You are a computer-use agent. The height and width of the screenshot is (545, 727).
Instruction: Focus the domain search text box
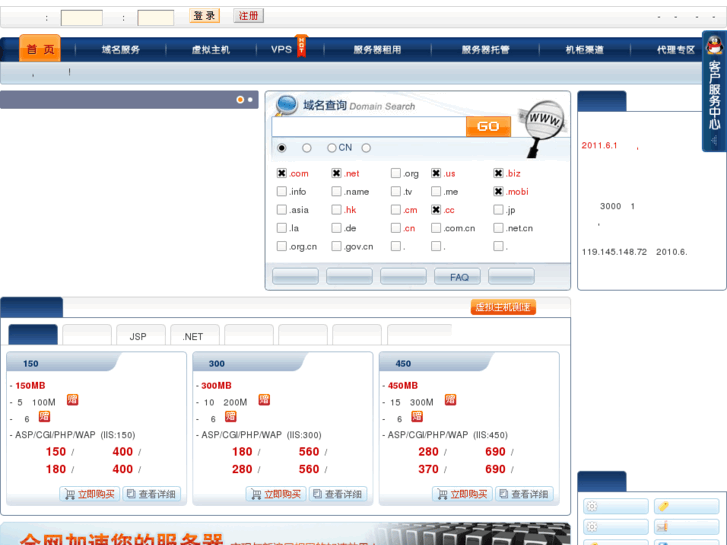tap(369, 127)
